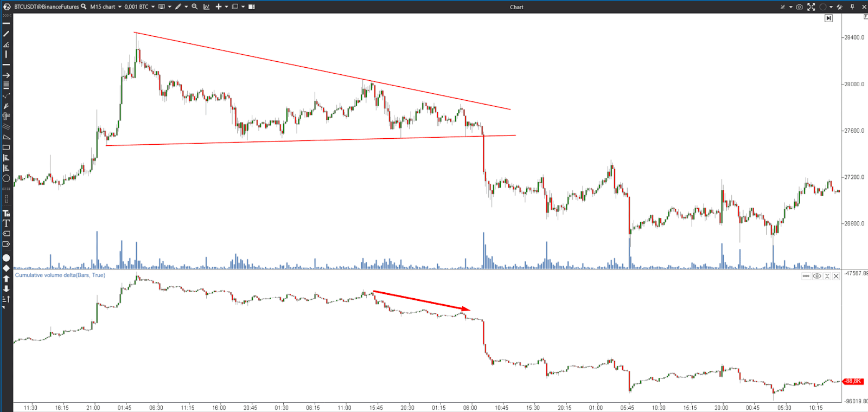Click the 06:00 time axis label

[x=470, y=408]
